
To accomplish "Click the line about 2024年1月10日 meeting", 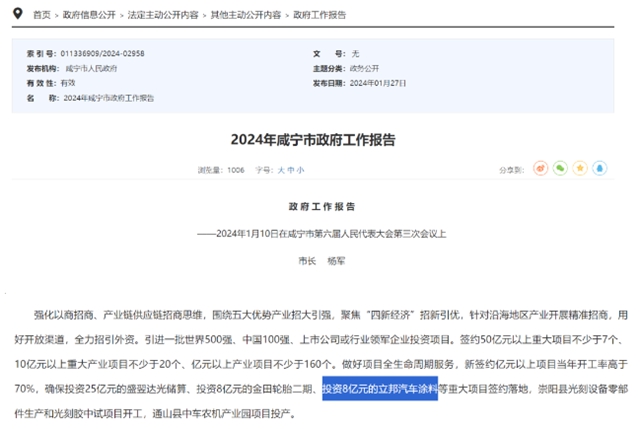I will coord(322,234).
